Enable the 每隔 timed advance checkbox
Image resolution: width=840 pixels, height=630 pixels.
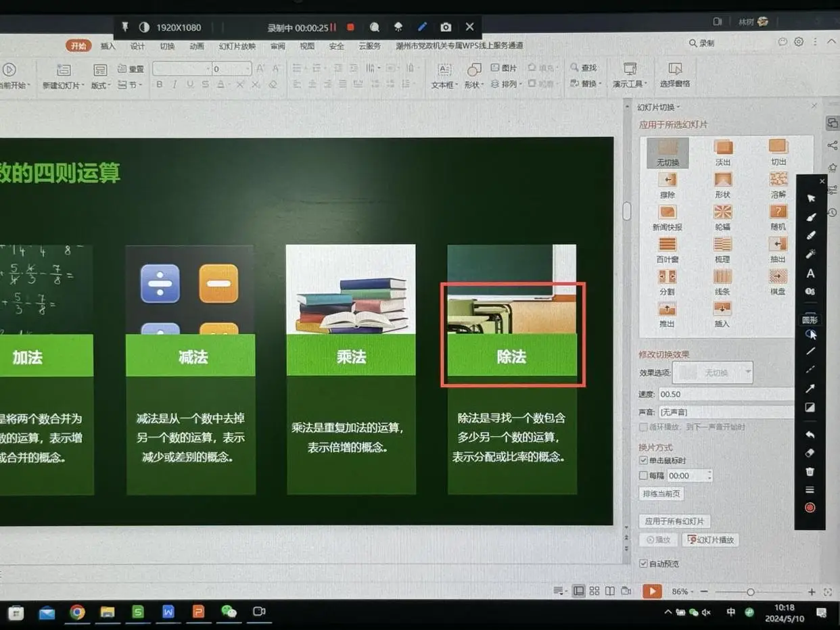point(643,476)
